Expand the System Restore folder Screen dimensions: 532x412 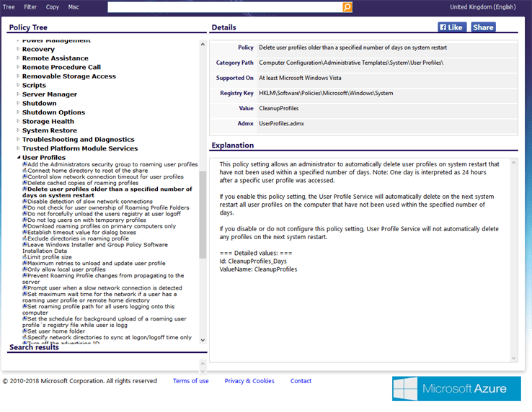[x=18, y=130]
